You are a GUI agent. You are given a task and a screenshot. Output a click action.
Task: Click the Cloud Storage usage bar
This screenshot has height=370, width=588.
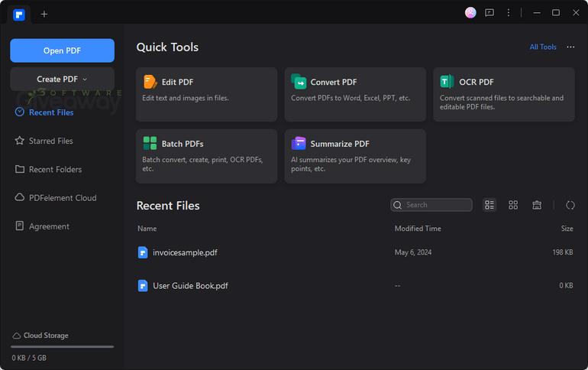click(63, 347)
